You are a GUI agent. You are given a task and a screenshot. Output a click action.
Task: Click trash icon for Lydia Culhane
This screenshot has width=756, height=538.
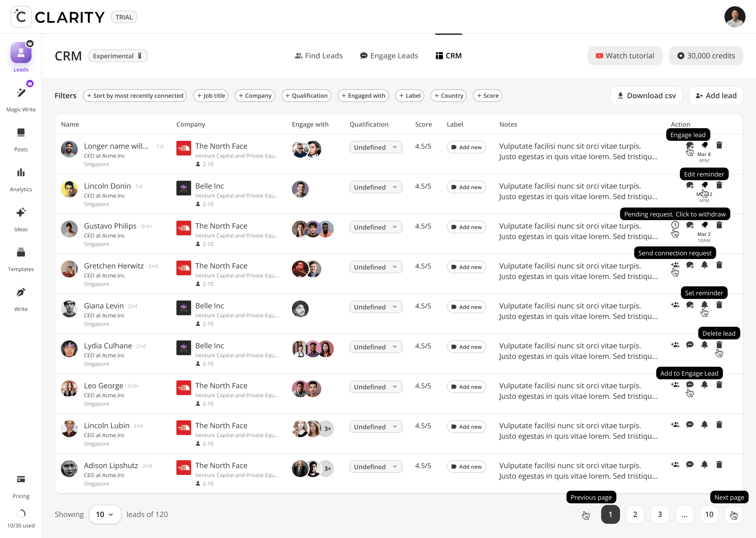719,345
